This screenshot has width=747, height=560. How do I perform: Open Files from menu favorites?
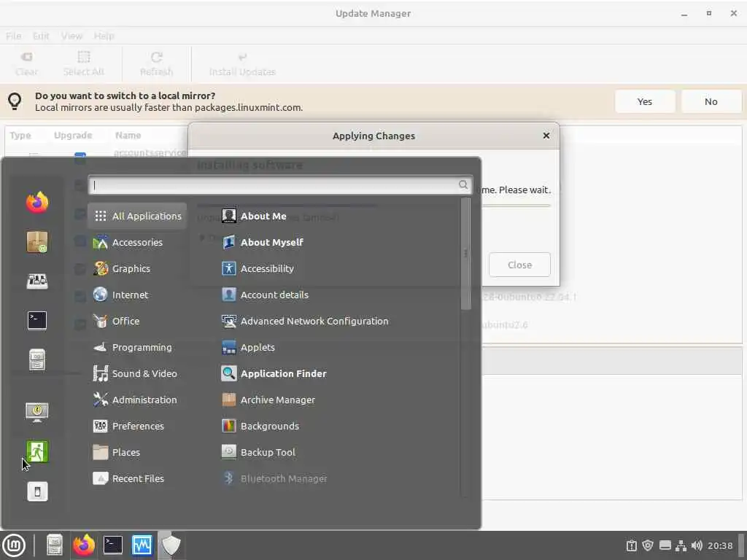pyautogui.click(x=37, y=359)
